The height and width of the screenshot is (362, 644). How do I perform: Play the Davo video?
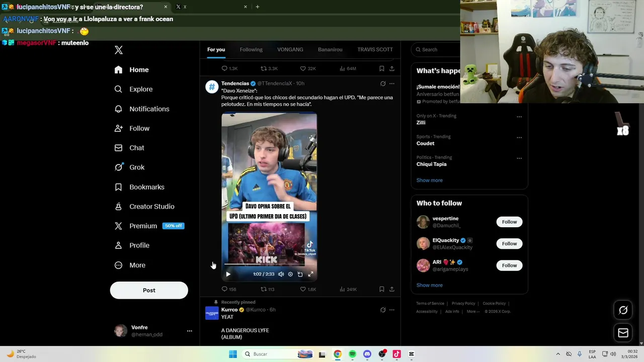pos(228,274)
